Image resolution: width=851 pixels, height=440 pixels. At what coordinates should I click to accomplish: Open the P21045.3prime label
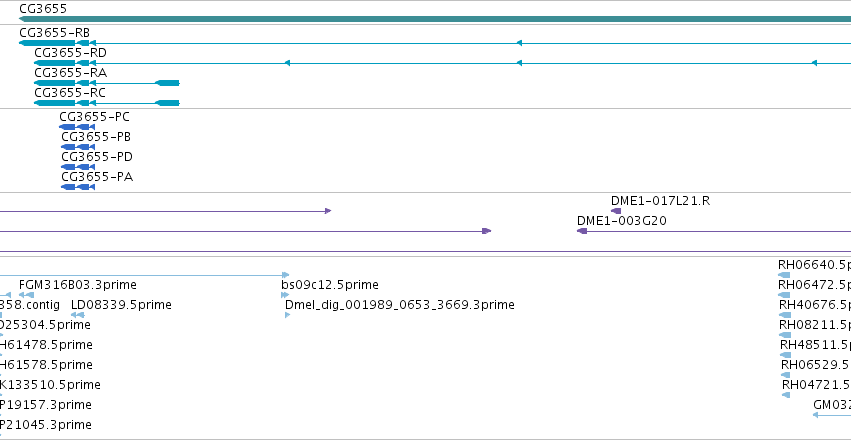click(46, 425)
